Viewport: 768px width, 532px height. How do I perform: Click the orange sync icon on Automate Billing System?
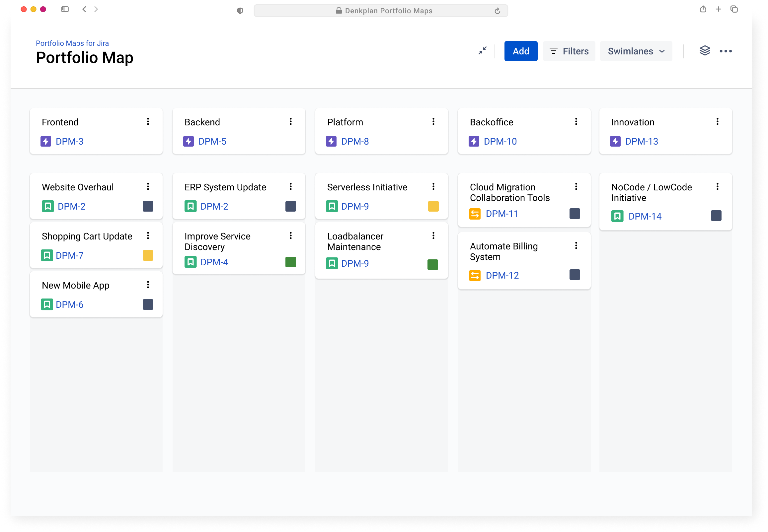pos(476,275)
